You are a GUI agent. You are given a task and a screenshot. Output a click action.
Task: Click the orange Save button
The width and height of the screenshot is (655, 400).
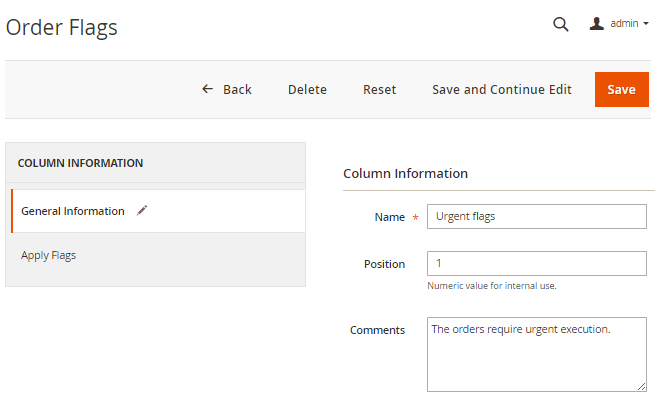tap(621, 90)
